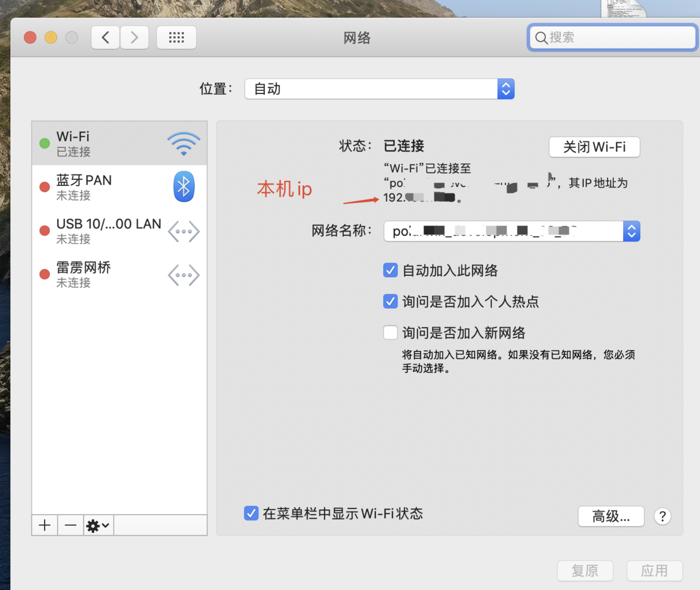Disable 自动加入此网络 checkbox

tap(390, 270)
